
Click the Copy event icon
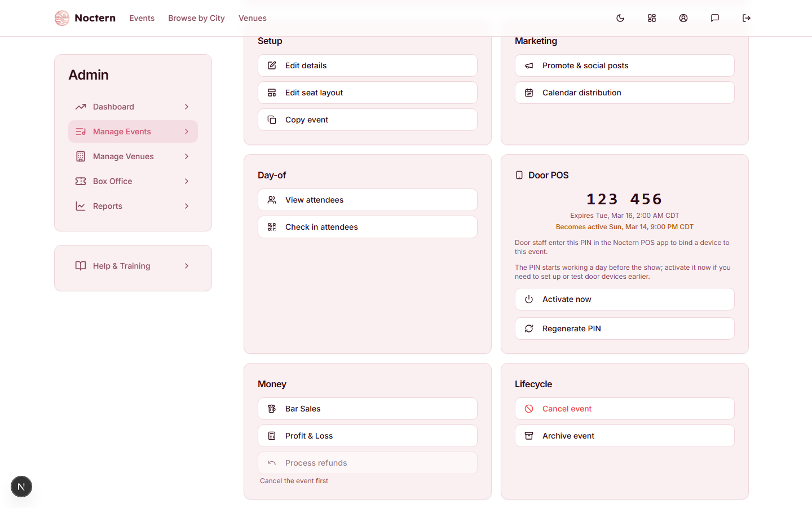coord(272,120)
